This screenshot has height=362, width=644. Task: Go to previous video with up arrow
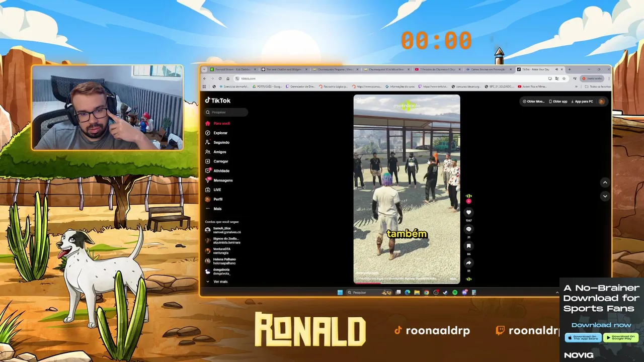(605, 183)
